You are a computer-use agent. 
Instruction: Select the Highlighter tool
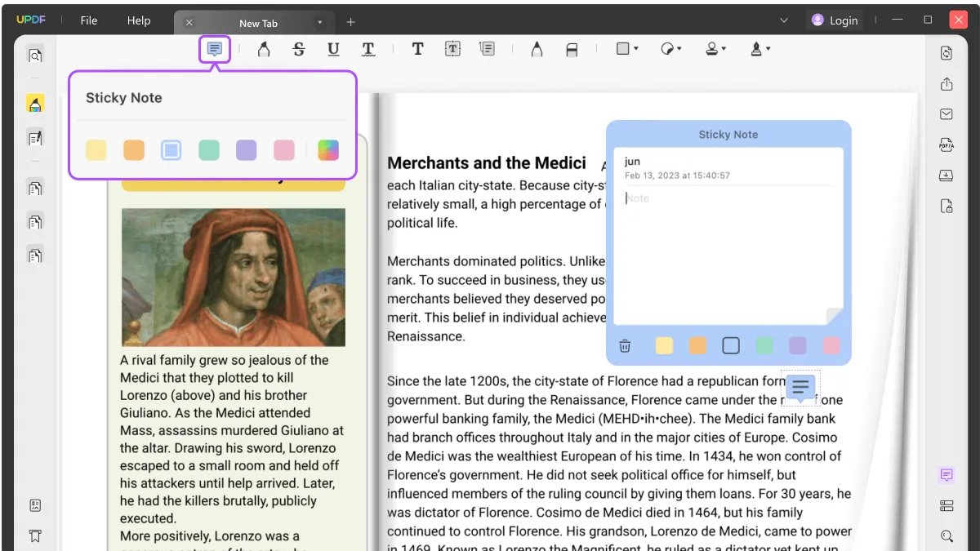264,48
